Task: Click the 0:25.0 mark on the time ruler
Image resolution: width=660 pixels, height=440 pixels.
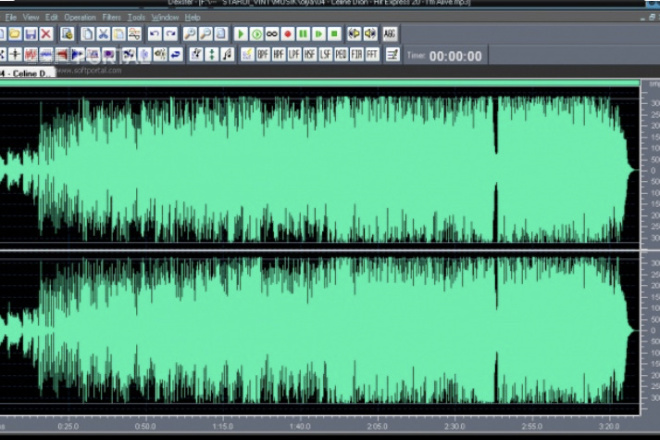Action: click(x=68, y=426)
